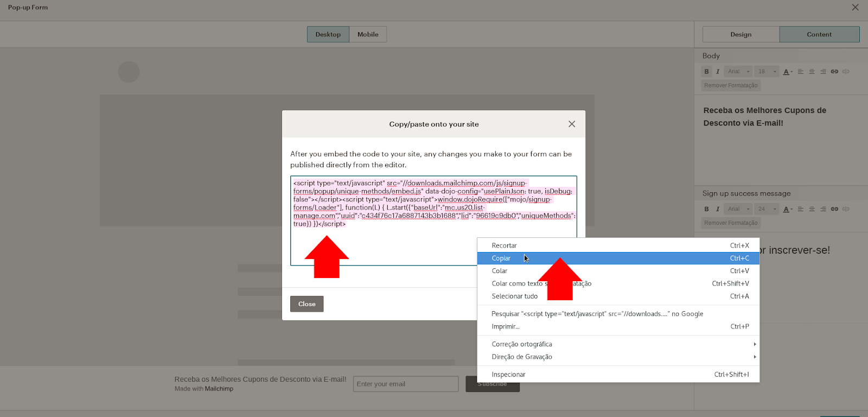
Task: Toggle bold in Body toolbar
Action: 706,72
